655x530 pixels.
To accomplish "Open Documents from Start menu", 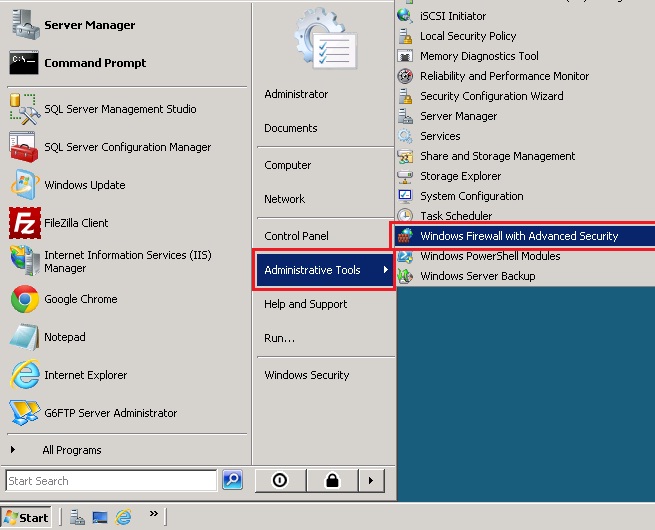I will [291, 128].
